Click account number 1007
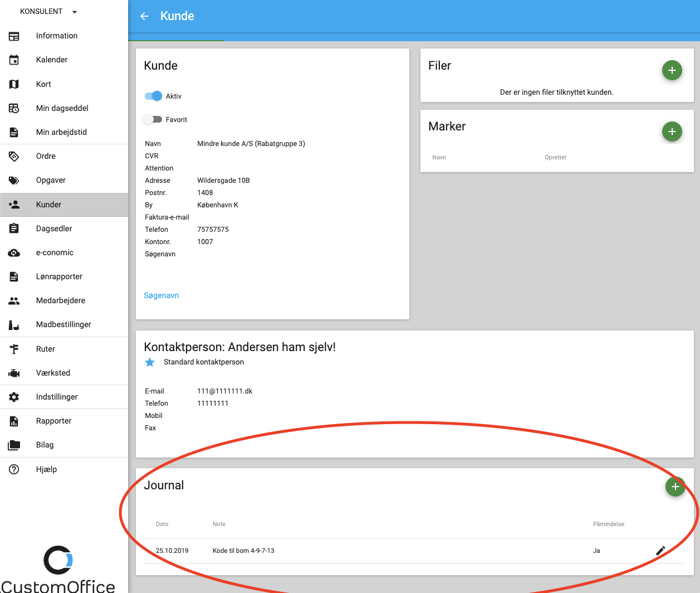This screenshot has height=593, width=700. pyautogui.click(x=205, y=242)
